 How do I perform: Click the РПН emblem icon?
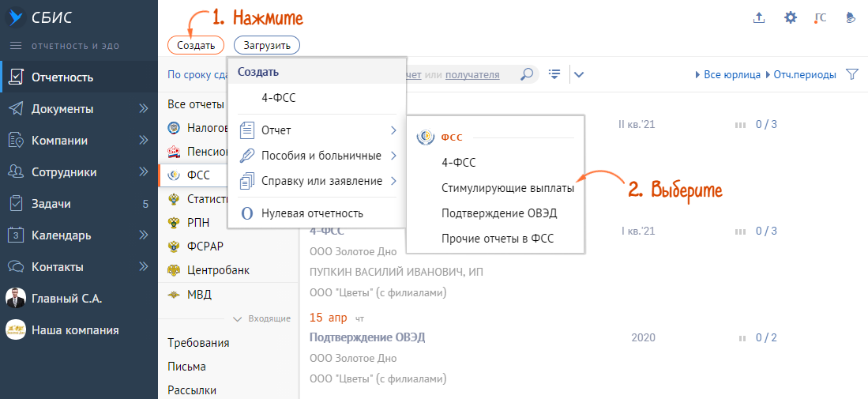coord(174,223)
